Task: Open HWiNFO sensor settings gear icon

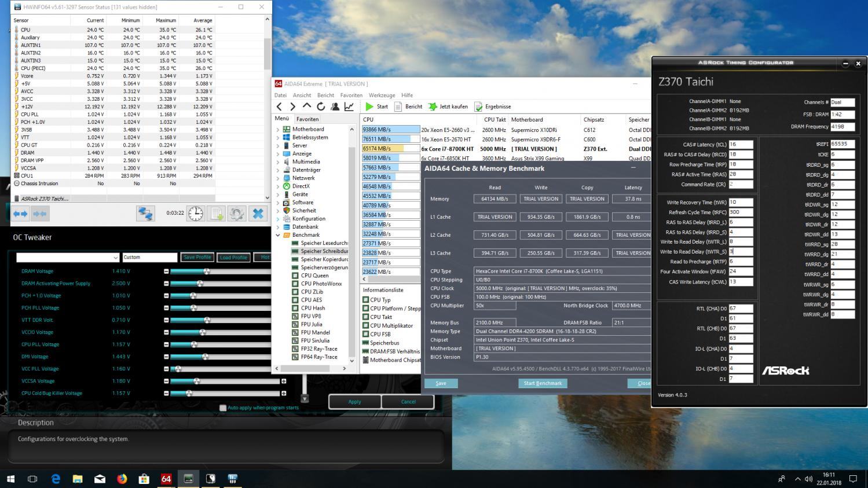Action: [x=237, y=213]
